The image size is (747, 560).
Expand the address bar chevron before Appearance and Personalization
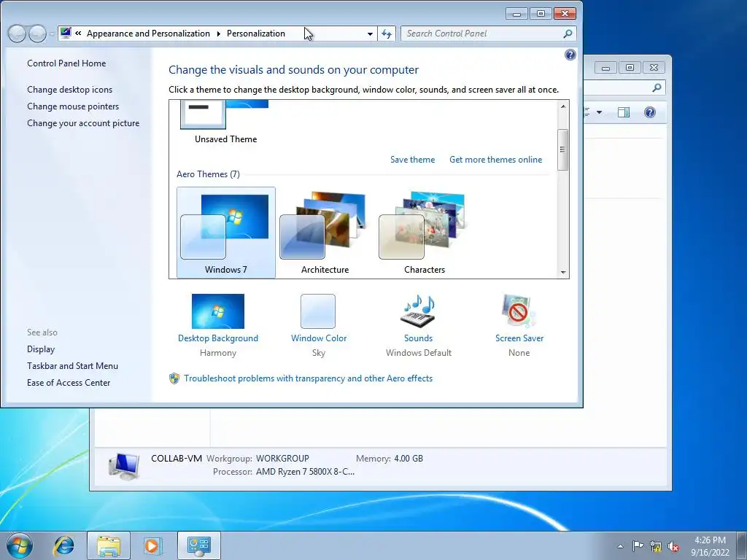click(x=78, y=34)
